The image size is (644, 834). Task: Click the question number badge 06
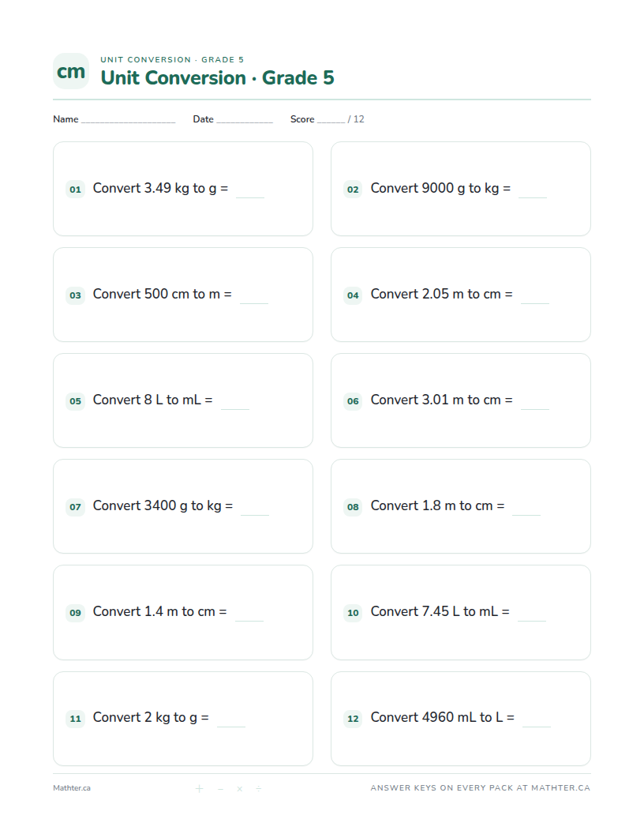[x=353, y=401]
